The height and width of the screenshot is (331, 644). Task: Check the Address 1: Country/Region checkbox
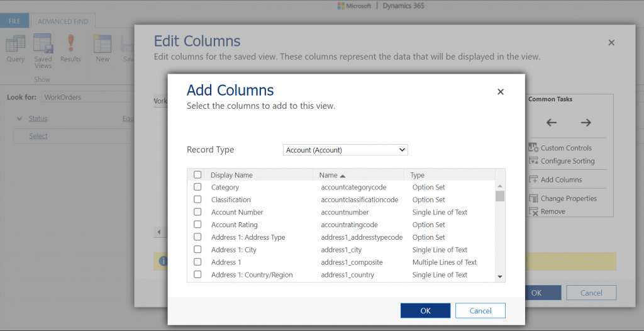coord(197,274)
